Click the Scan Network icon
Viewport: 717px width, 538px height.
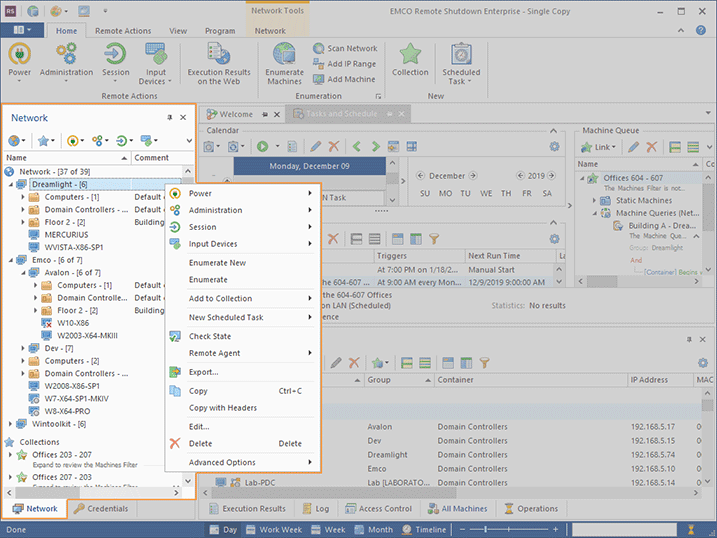(x=319, y=48)
